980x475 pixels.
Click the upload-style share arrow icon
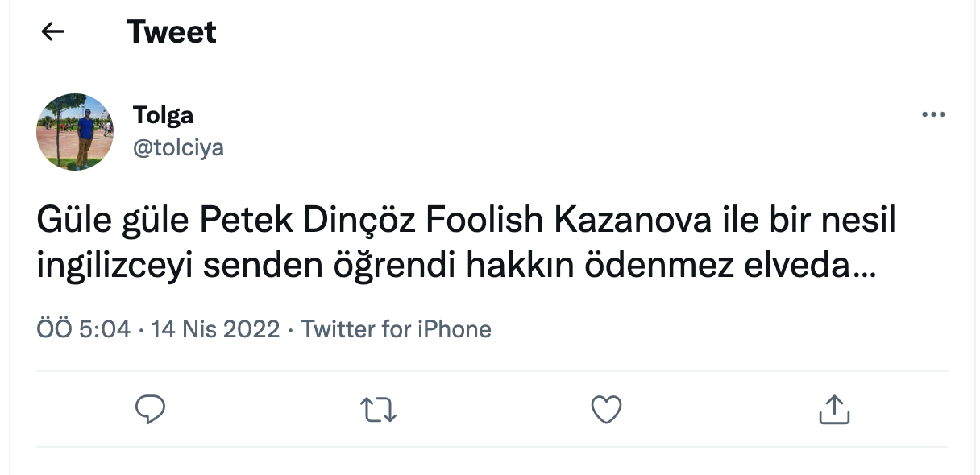(x=835, y=410)
